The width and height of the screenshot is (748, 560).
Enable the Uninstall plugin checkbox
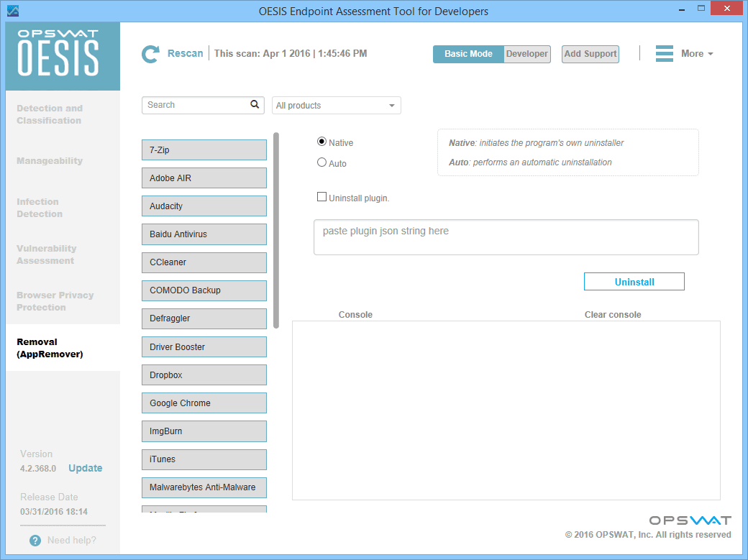pyautogui.click(x=321, y=197)
